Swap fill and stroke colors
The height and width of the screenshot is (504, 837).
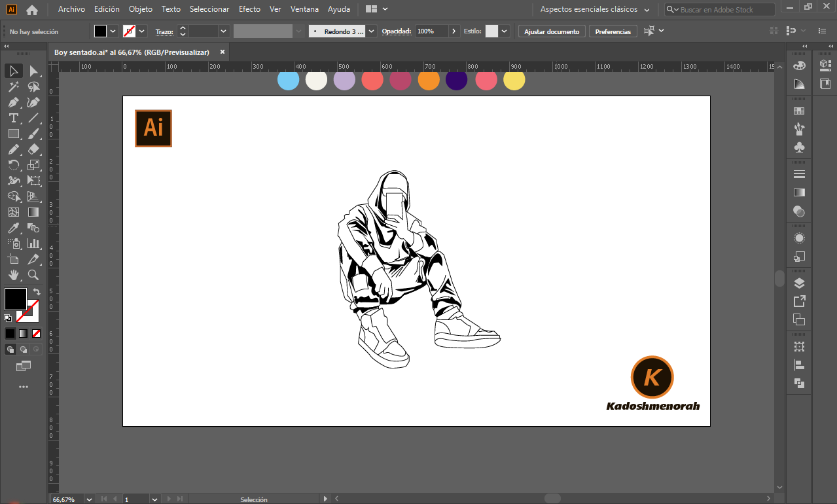(37, 292)
